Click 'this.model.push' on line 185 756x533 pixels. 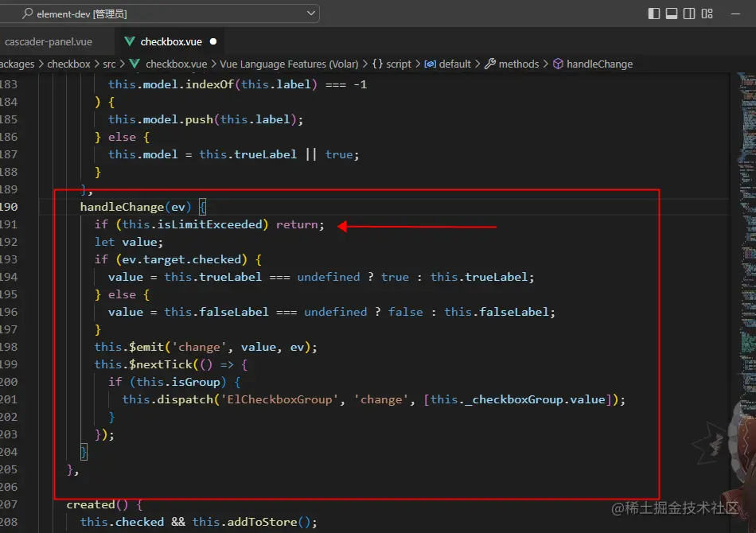tap(161, 119)
